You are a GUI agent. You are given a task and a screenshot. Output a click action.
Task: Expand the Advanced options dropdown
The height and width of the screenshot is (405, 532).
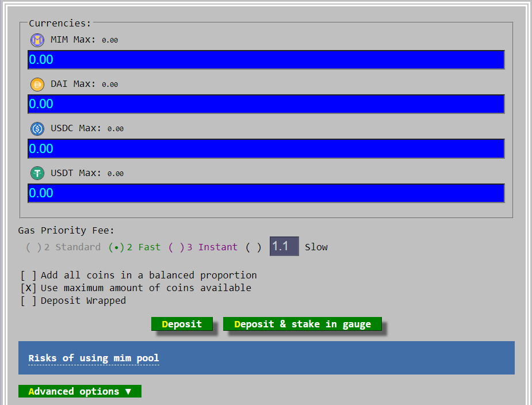tap(80, 391)
